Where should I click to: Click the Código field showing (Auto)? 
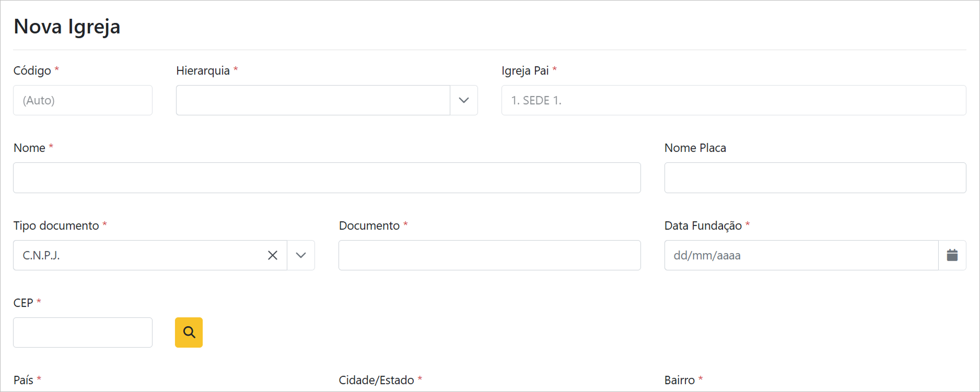[x=83, y=100]
